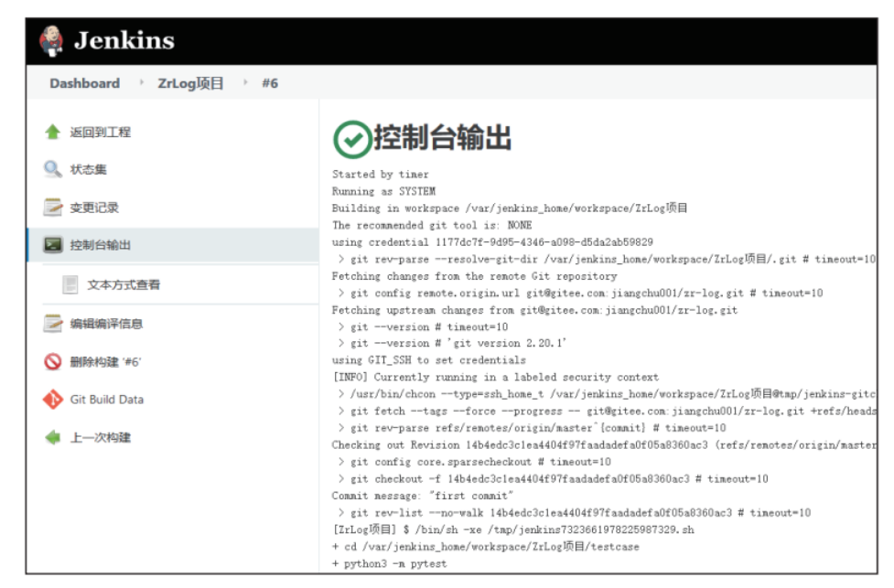This screenshot has height=588, width=894.
Task: Open Git Build Data
Action: tap(107, 400)
